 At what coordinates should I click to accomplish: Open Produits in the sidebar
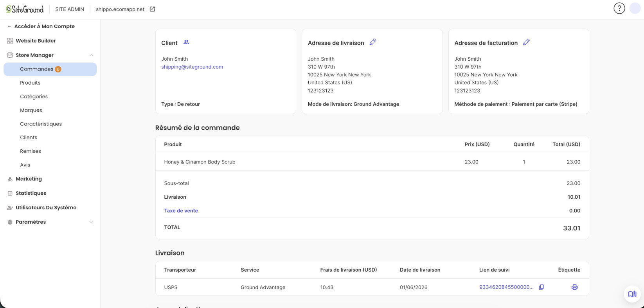pos(30,83)
